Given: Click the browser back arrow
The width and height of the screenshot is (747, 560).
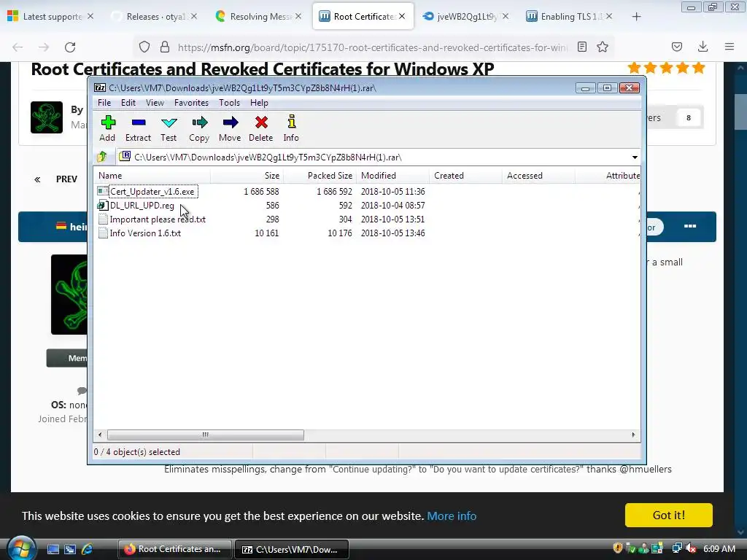Looking at the screenshot, I should point(18,47).
